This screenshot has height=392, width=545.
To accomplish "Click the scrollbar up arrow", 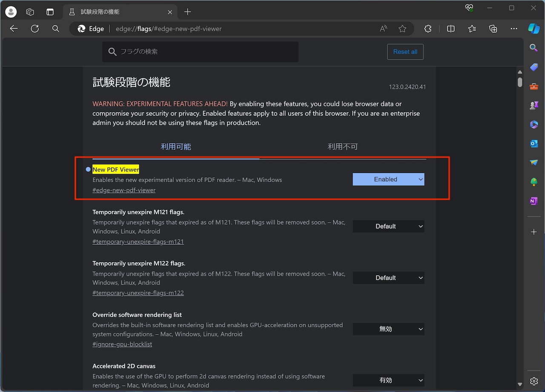I will [x=520, y=72].
